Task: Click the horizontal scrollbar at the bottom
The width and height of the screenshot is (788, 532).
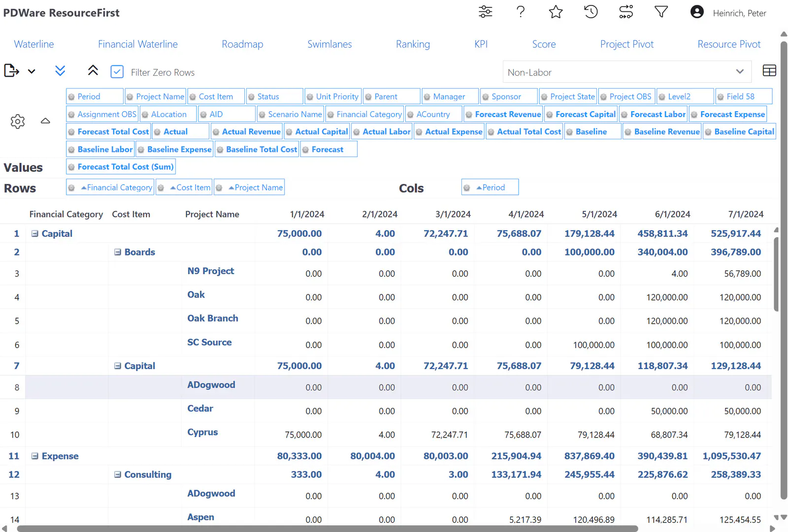Action: tap(328, 529)
